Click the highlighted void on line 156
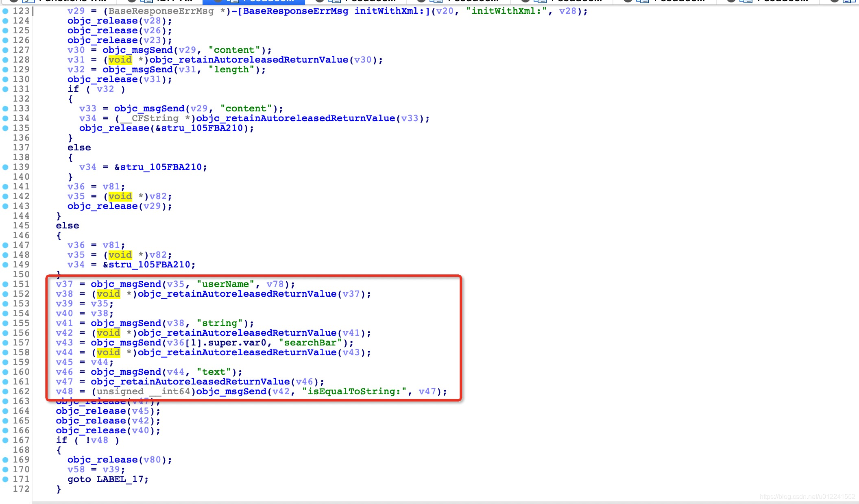This screenshot has height=504, width=859. (x=108, y=333)
